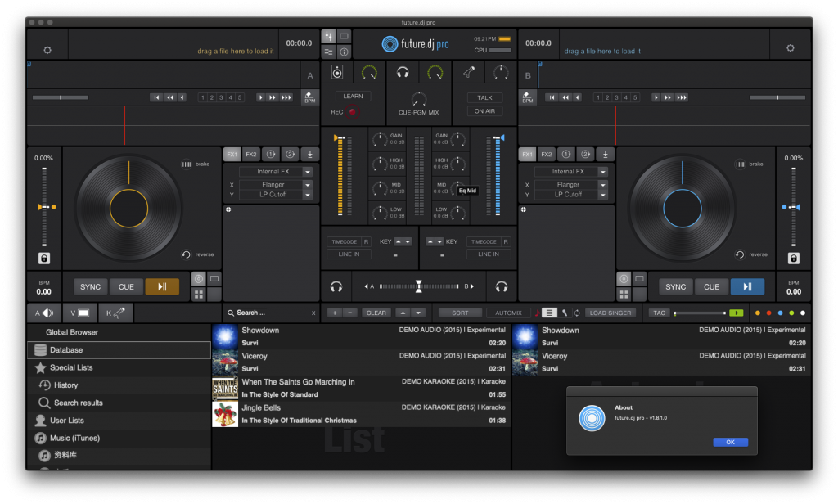Click the brake icon on deck B
Image resolution: width=838 pixels, height=504 pixels.
click(740, 164)
